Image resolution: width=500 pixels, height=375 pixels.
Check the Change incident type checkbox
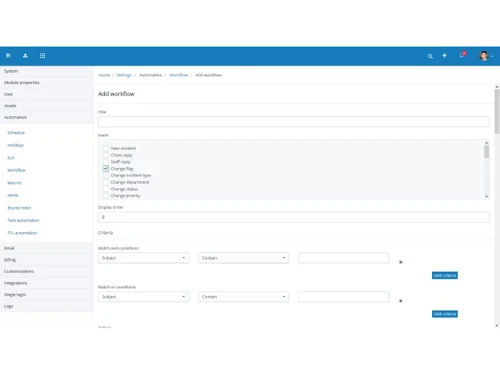[x=106, y=175]
